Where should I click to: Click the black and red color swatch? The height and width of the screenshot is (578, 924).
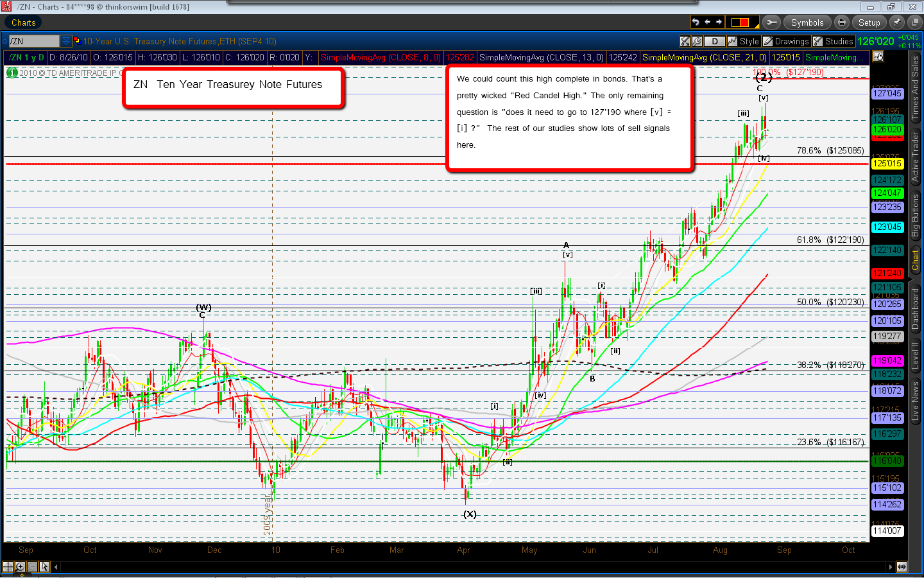pos(740,22)
